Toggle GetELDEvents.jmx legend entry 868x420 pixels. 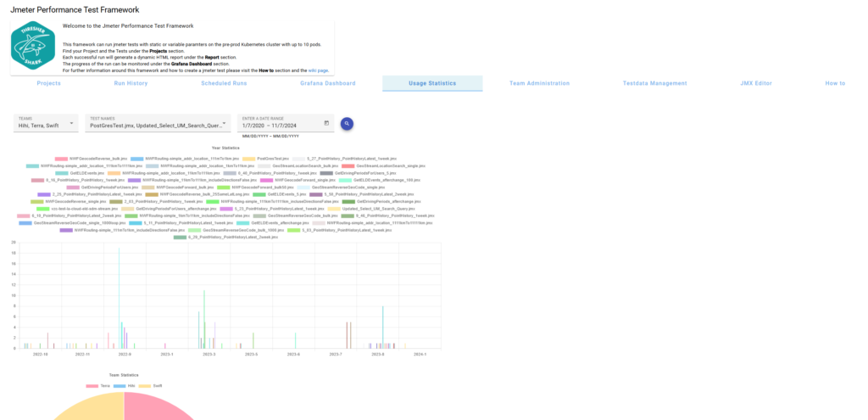point(80,173)
